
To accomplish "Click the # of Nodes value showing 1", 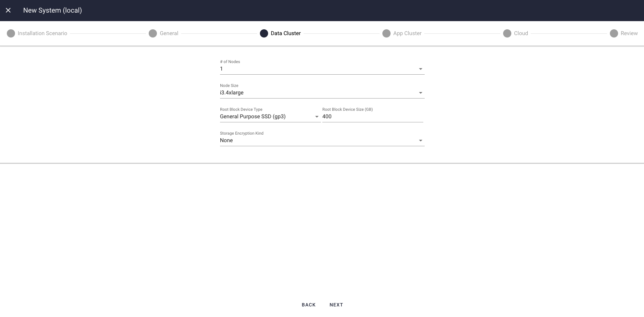I will click(221, 69).
